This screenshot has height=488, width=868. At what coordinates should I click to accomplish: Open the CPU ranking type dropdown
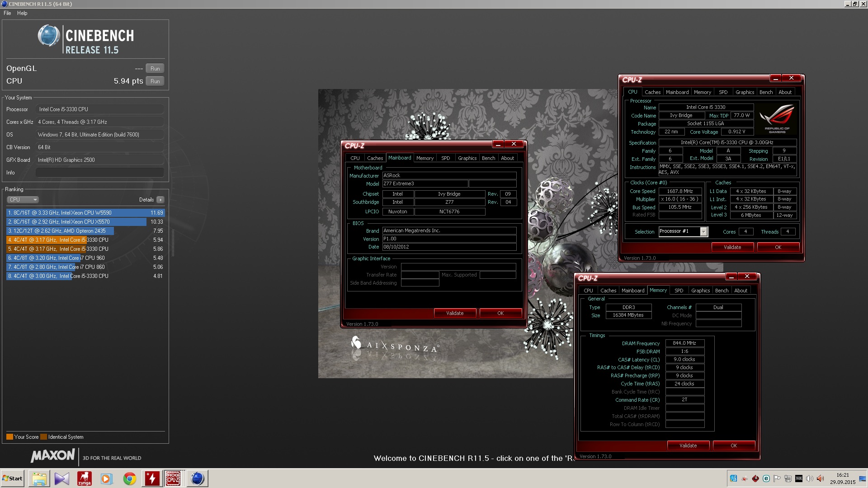coord(23,200)
